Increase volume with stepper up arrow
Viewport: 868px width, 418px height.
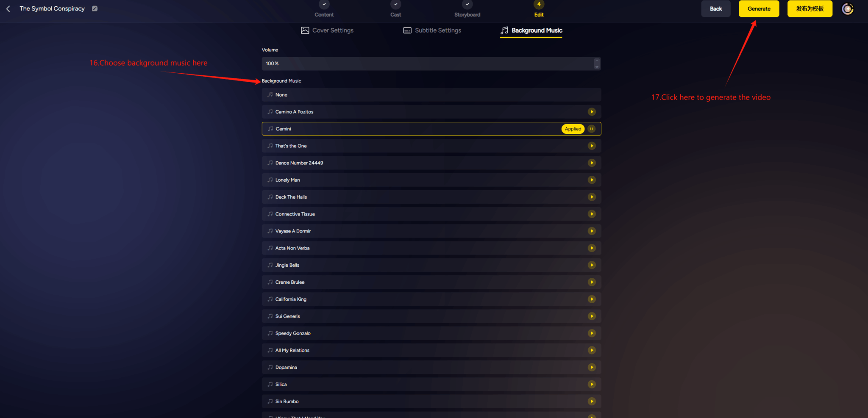597,61
